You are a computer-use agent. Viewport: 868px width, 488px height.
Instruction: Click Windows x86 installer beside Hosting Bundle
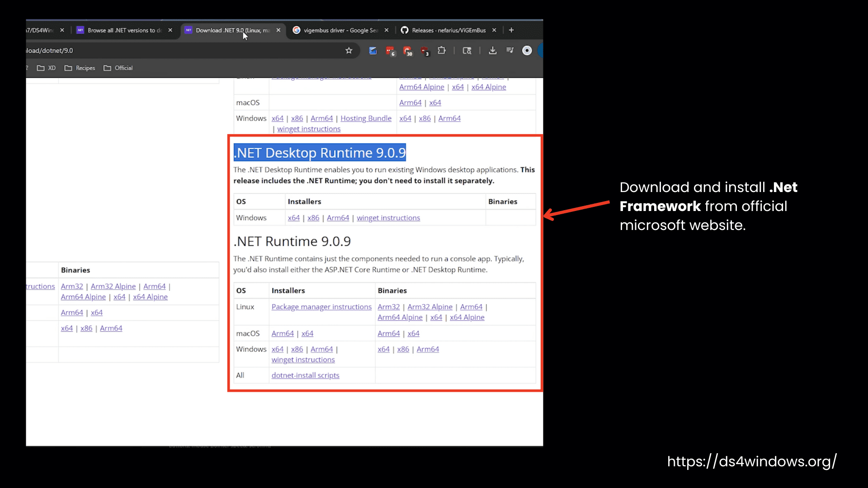(297, 118)
